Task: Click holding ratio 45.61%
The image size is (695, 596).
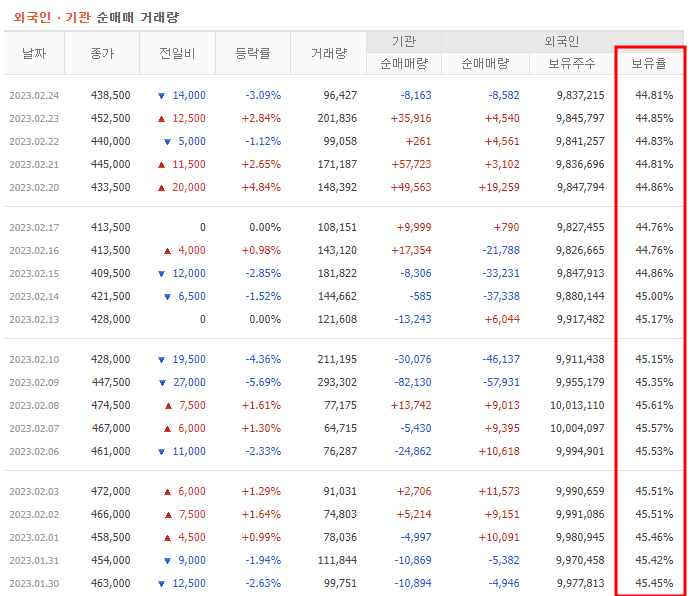Action: click(654, 405)
